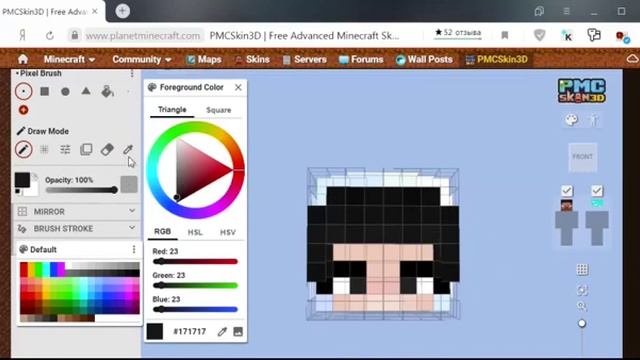
Task: Click the zoom magnifier icon
Action: [x=582, y=306]
